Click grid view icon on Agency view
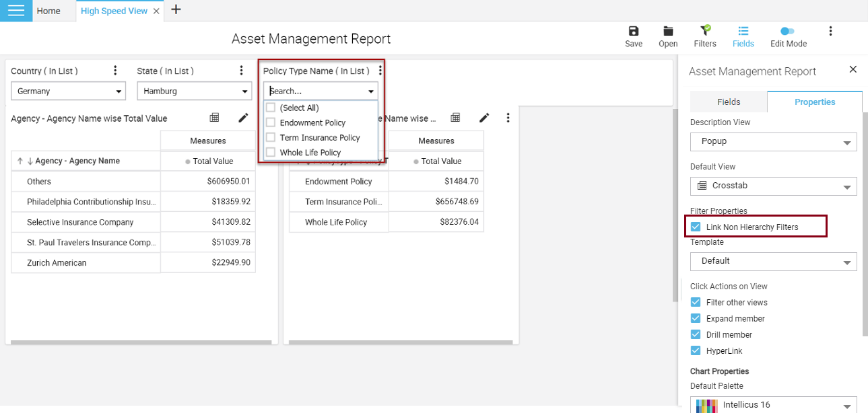Image resolution: width=868 pixels, height=413 pixels. [214, 118]
